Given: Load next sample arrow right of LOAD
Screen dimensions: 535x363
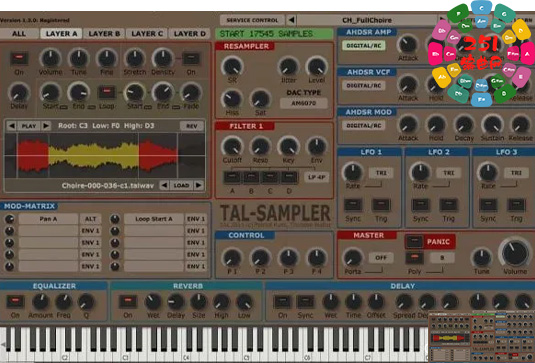Looking at the screenshot, I should click(199, 185).
